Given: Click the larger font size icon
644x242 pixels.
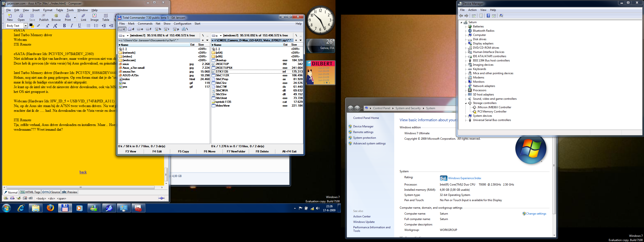Looking at the screenshot, I should click(55, 26).
